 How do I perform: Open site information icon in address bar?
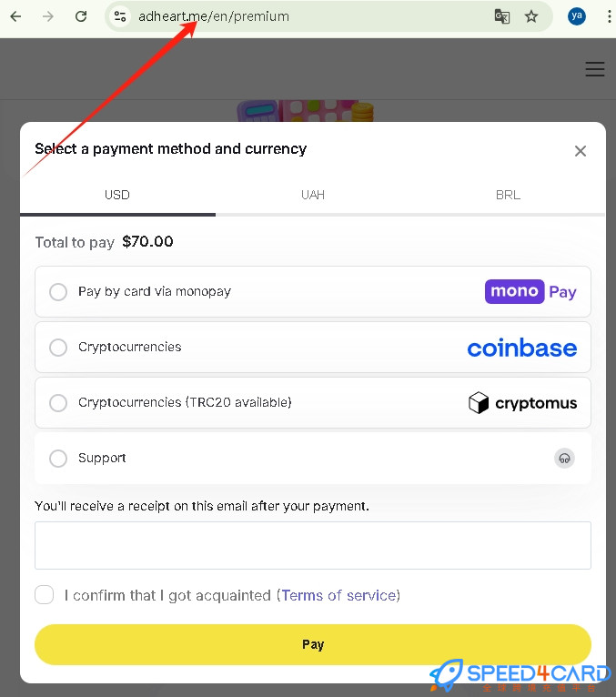pyautogui.click(x=119, y=17)
